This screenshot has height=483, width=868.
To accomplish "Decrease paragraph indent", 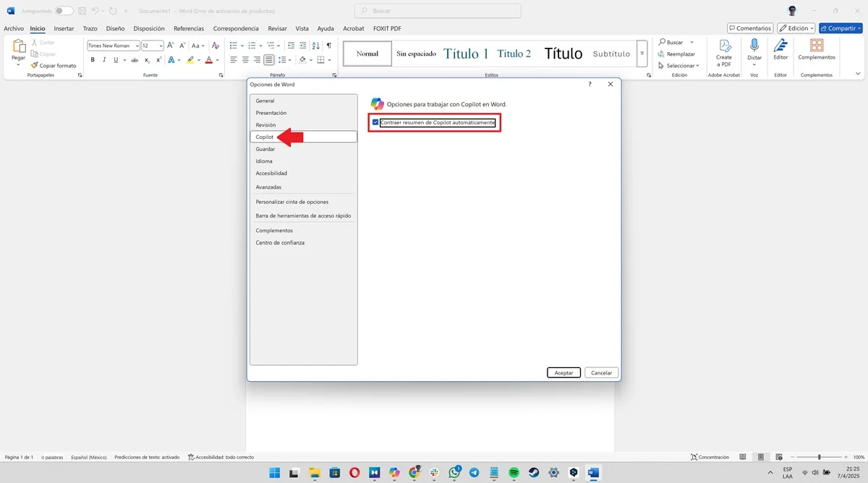I will (290, 46).
